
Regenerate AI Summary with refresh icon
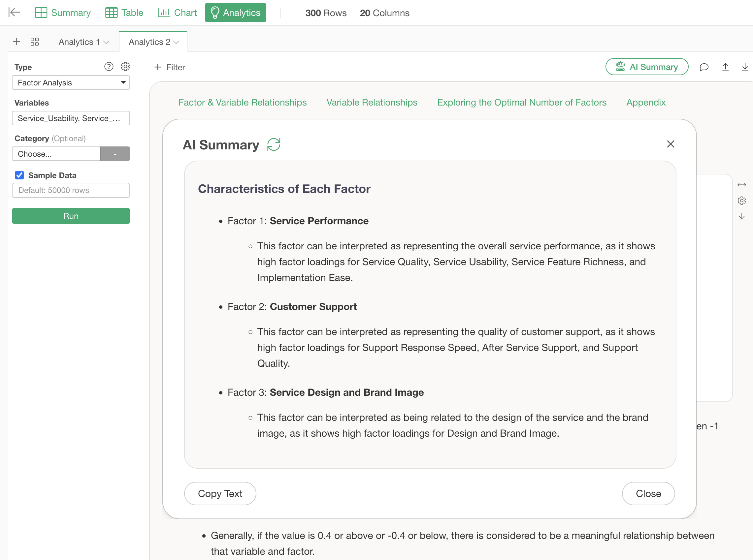coord(274,145)
